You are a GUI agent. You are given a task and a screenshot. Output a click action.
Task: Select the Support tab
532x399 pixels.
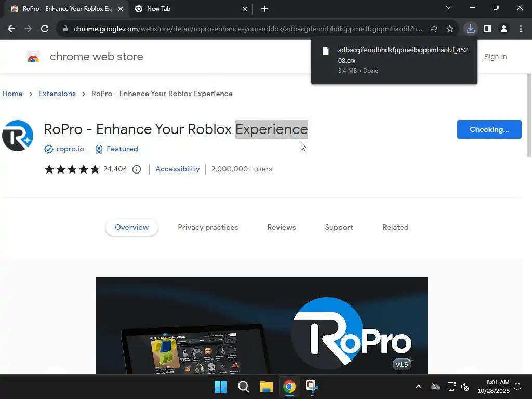pyautogui.click(x=339, y=228)
